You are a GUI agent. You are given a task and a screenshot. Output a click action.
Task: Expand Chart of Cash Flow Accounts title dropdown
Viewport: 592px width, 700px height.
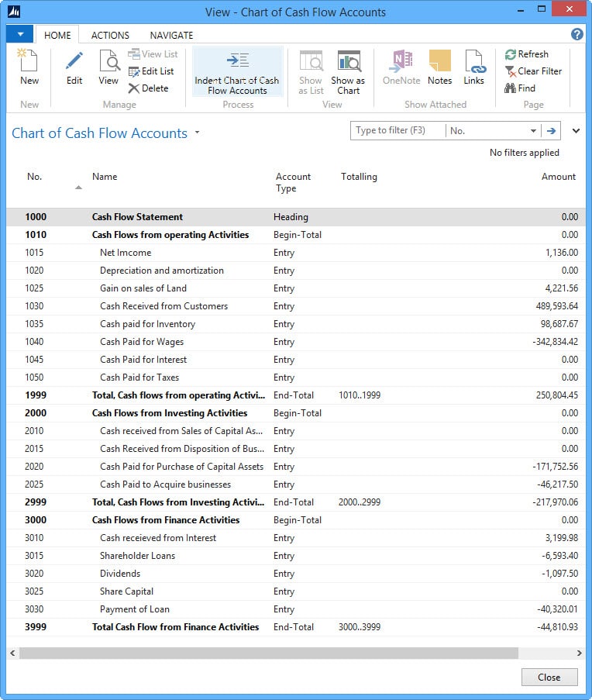coord(197,133)
